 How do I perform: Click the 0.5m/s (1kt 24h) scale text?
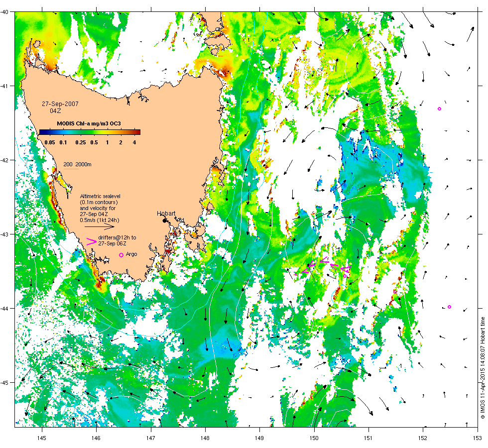pos(100,220)
